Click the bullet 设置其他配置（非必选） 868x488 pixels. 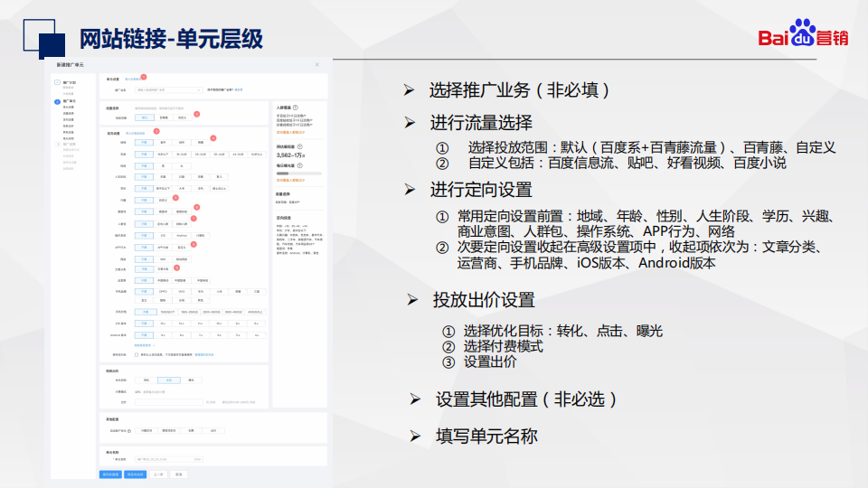[526, 399]
